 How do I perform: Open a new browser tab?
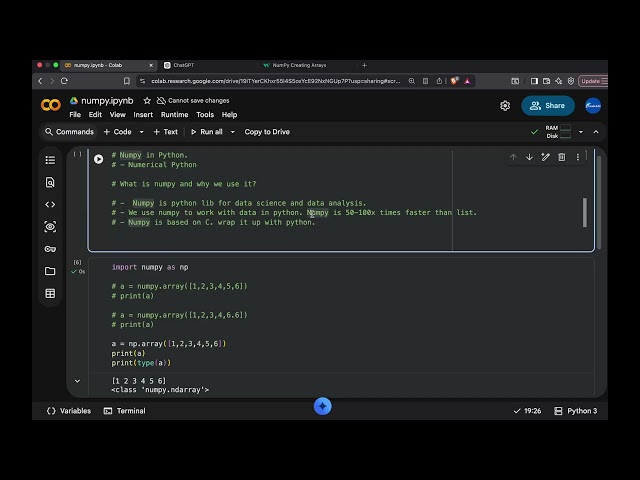[x=364, y=65]
